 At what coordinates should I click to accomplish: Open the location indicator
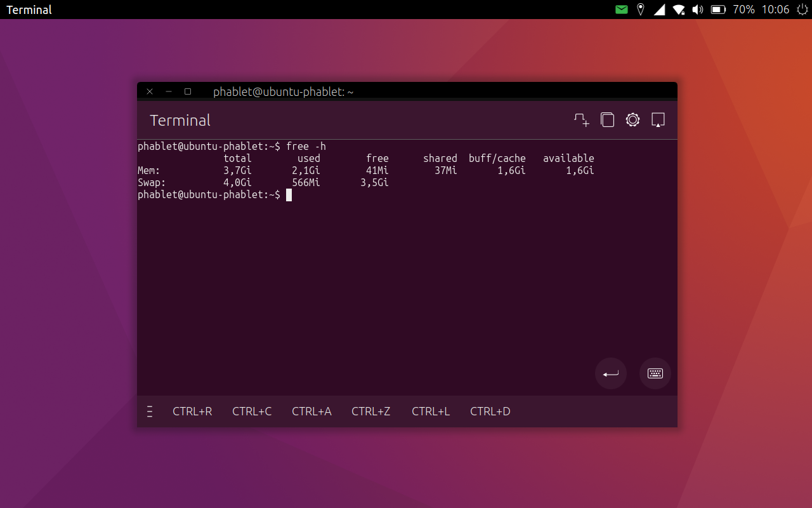pos(641,10)
